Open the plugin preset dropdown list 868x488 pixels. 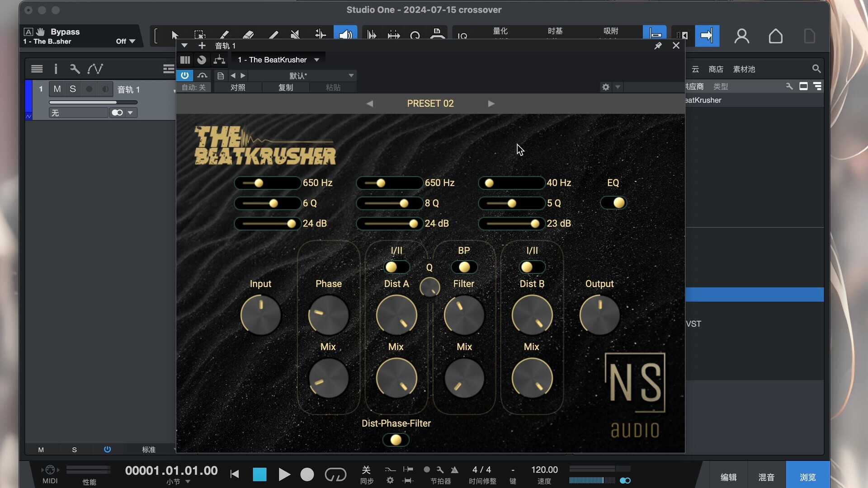click(351, 75)
